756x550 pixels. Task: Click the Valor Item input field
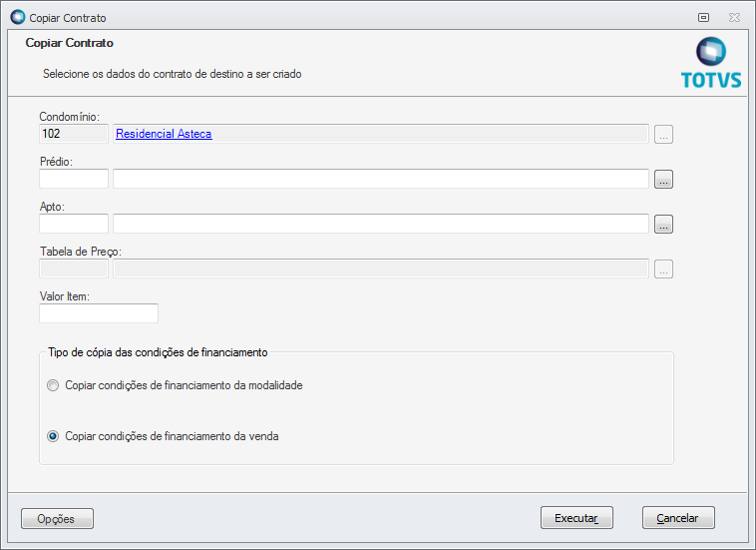99,313
